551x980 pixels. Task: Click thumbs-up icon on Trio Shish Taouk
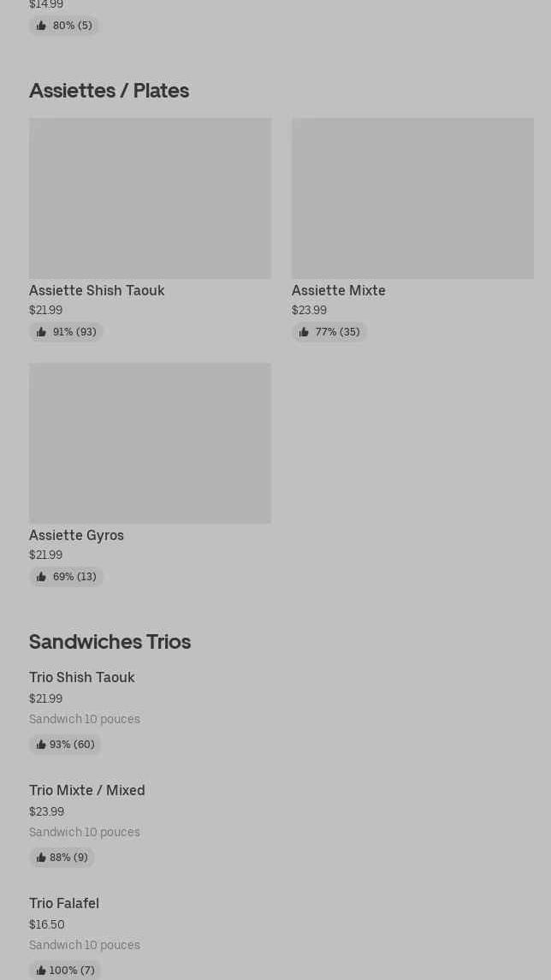(41, 745)
